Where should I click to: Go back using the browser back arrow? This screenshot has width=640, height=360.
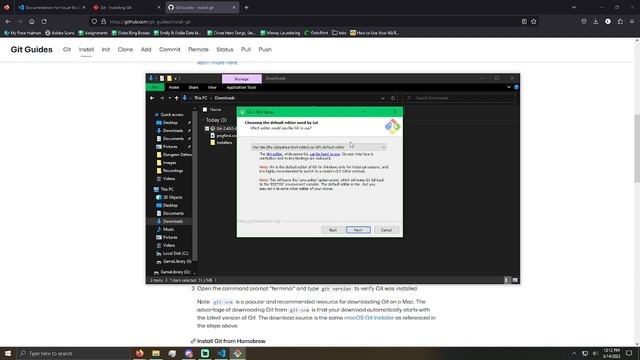pyautogui.click(x=8, y=21)
